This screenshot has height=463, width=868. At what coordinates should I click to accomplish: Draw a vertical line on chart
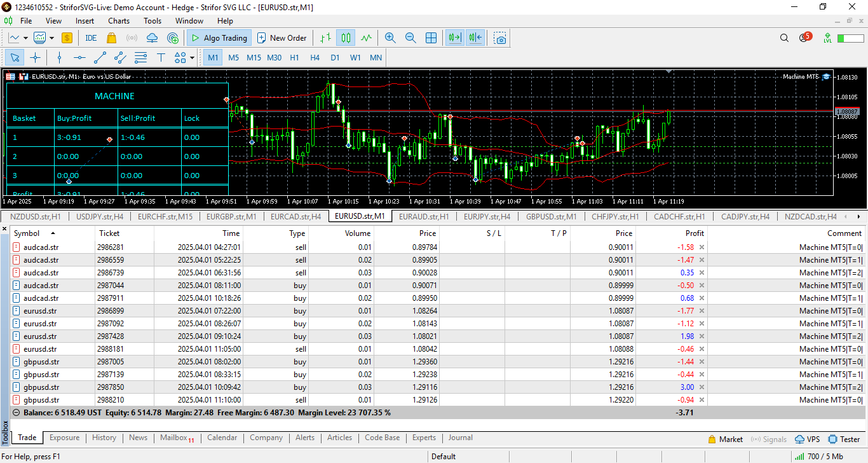[x=59, y=57]
